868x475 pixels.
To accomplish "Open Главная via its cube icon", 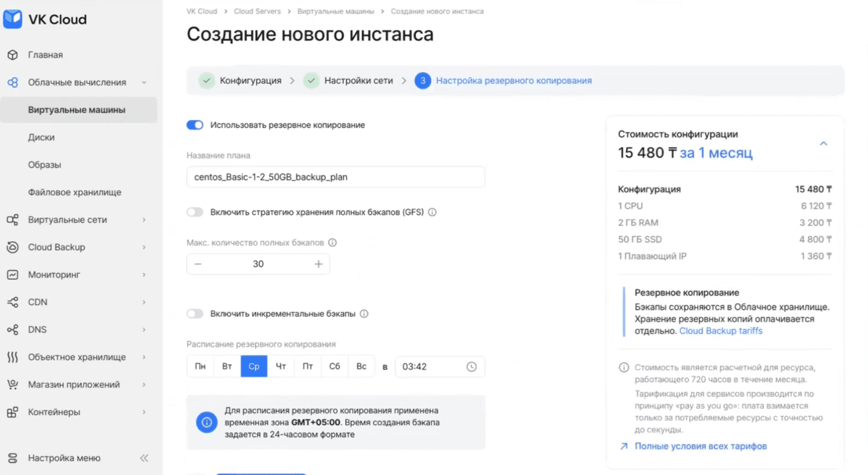I will pyautogui.click(x=13, y=55).
